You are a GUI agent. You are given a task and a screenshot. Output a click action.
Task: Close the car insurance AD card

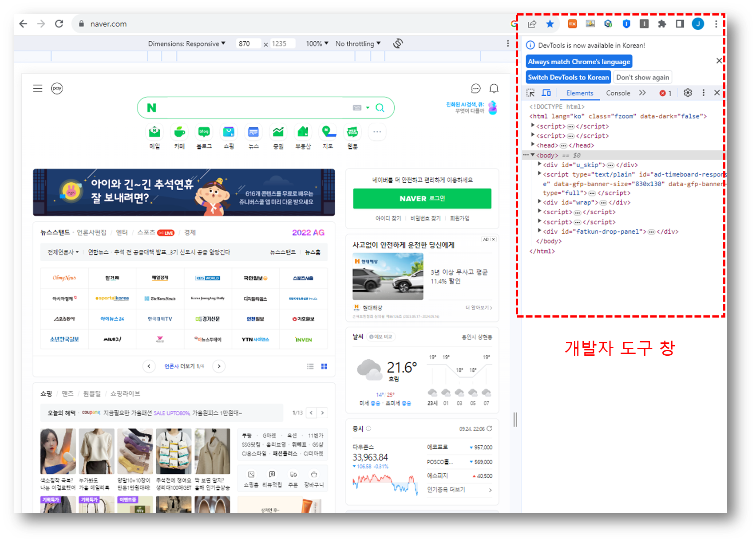coord(493,239)
